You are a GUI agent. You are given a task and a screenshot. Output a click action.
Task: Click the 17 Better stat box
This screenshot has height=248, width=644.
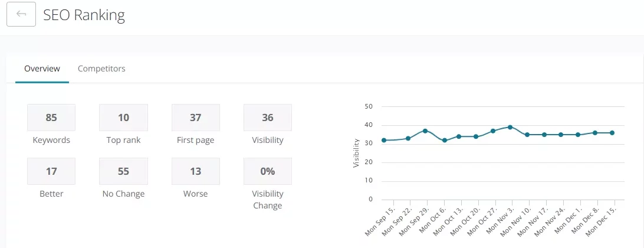[51, 171]
